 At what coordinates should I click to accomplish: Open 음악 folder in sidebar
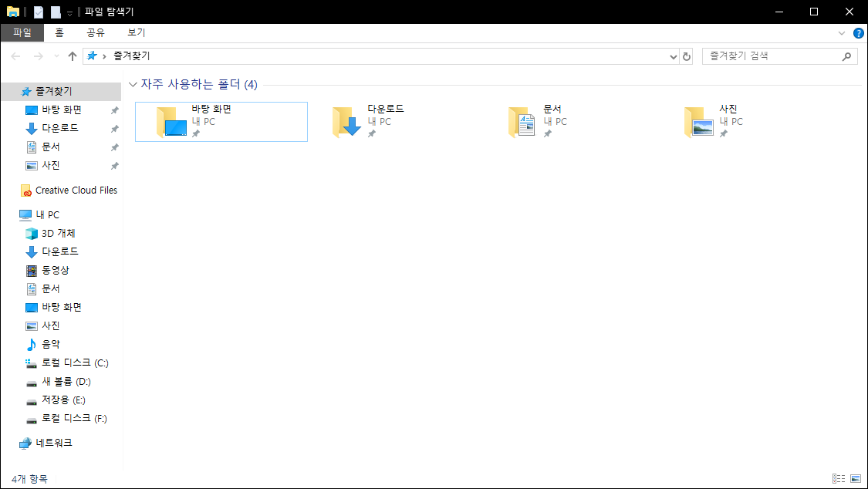[x=50, y=344]
